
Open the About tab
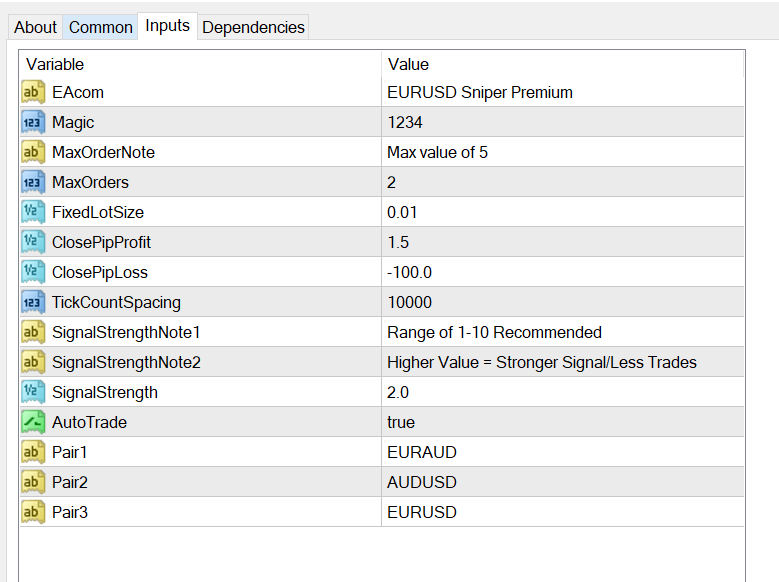[35, 27]
